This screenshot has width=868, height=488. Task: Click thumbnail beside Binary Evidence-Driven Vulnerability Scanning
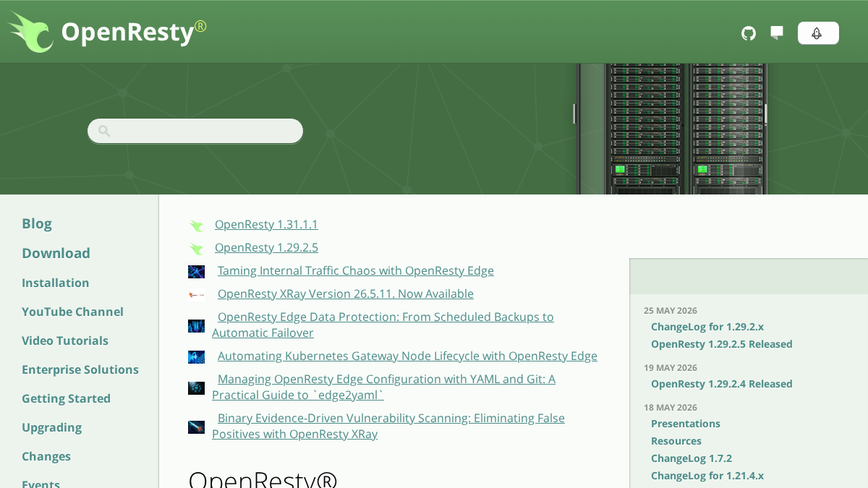(x=196, y=427)
